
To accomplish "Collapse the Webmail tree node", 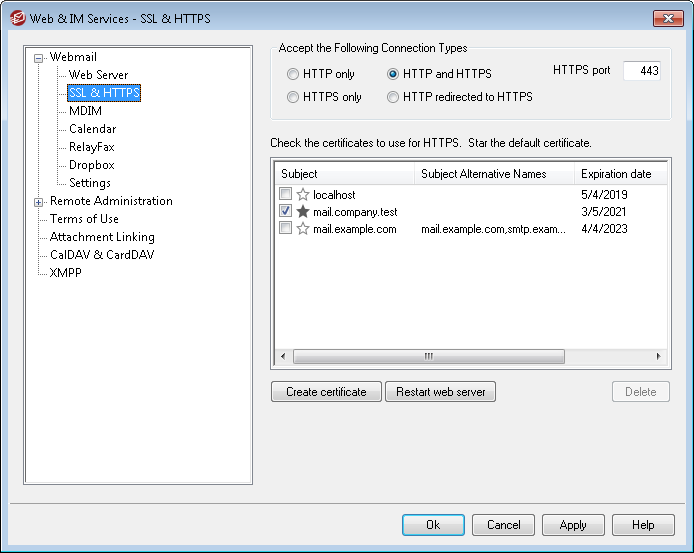I will [39, 58].
